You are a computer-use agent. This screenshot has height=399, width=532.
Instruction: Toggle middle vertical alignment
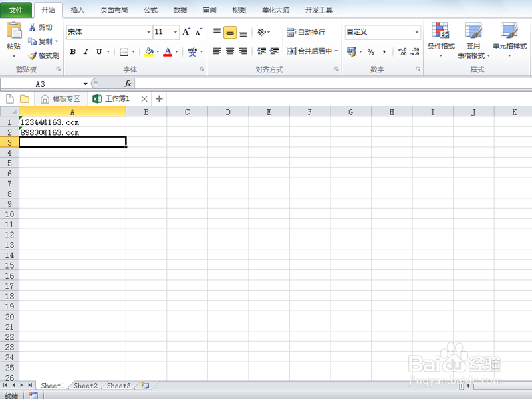tap(230, 32)
